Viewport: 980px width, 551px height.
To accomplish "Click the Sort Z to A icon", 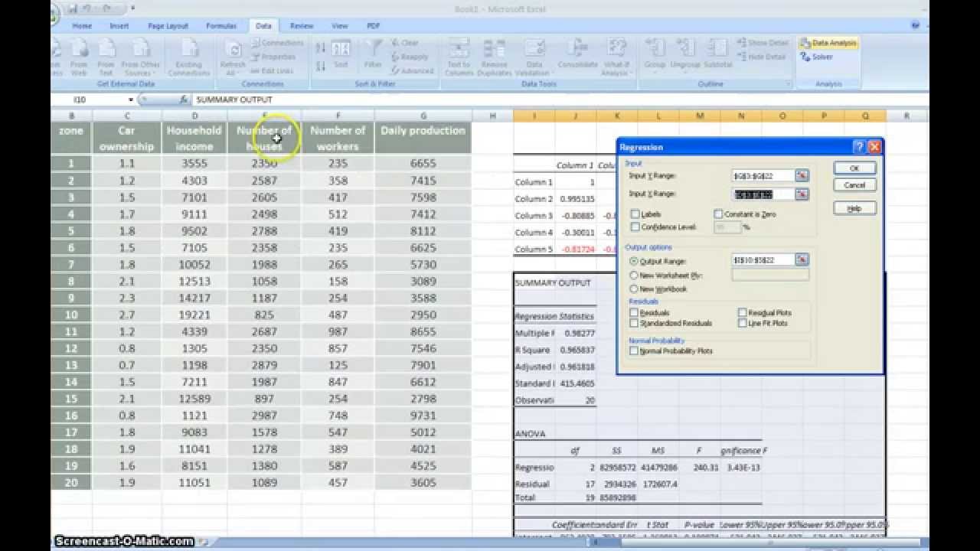I will 321,65.
